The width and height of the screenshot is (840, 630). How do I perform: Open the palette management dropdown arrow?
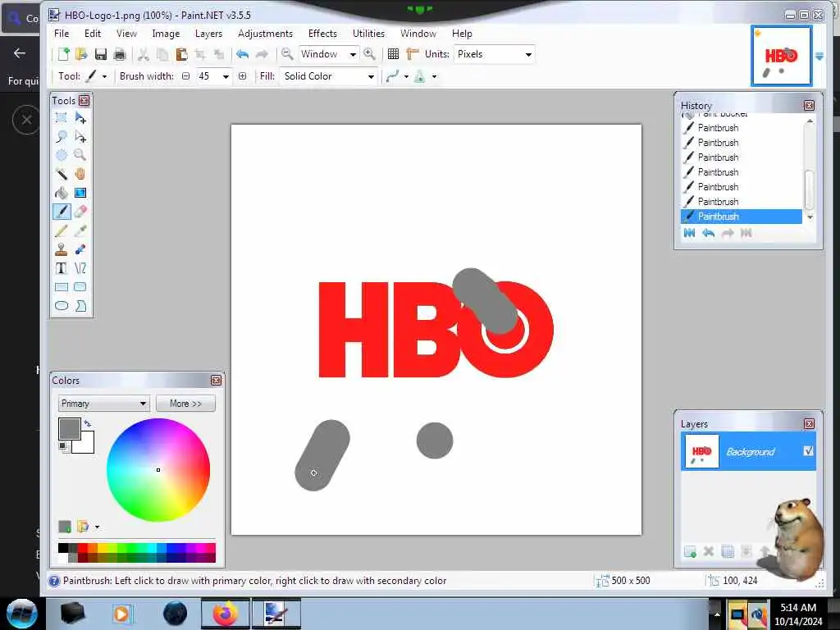(x=97, y=527)
